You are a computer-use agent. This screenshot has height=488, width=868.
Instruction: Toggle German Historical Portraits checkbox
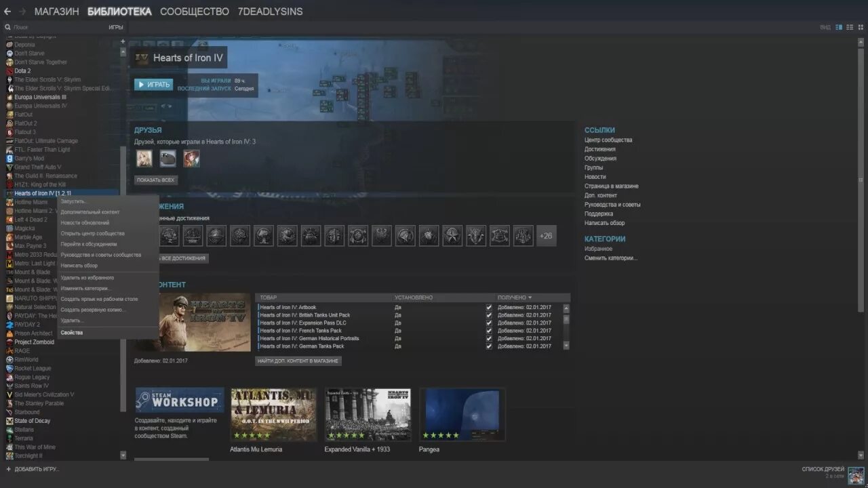click(x=489, y=338)
